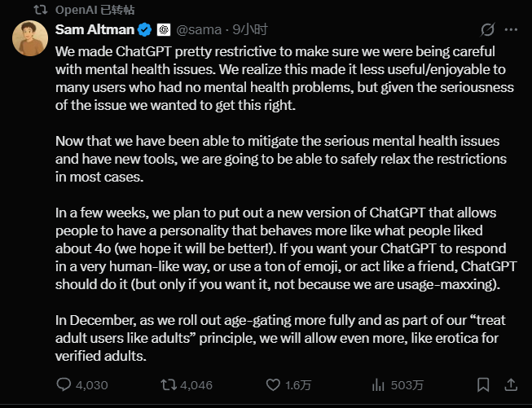
Task: Open the three-dot more options menu
Action: 511,30
